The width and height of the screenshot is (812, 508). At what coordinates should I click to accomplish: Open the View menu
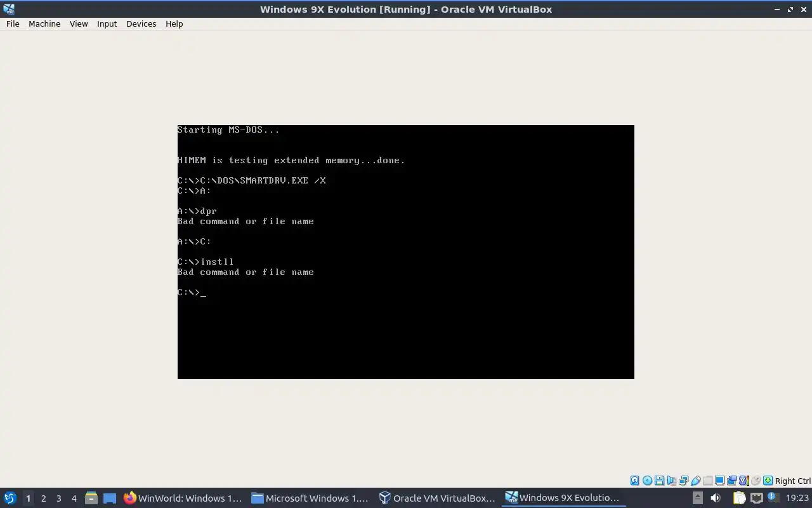click(x=79, y=23)
